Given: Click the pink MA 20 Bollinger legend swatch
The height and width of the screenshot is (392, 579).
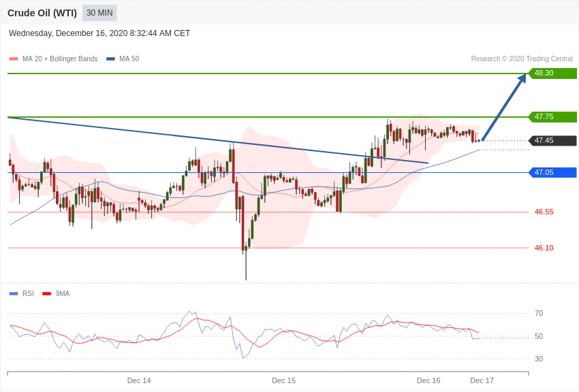Looking at the screenshot, I should coord(14,59).
